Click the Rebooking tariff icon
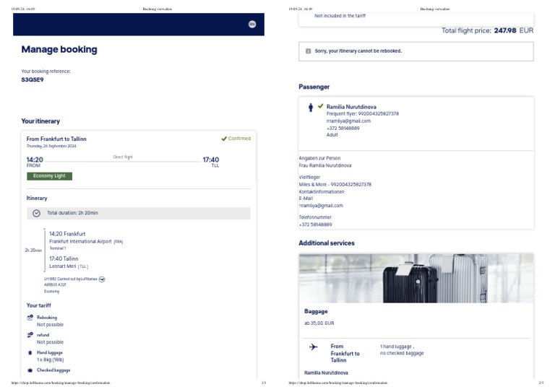This screenshot has height=392, width=555. (30, 318)
